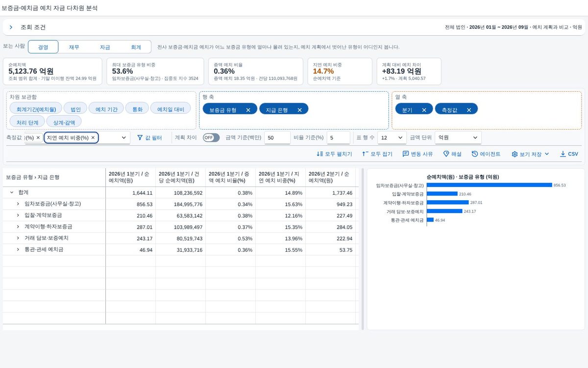Select the 재무 viewer option

pos(74,47)
